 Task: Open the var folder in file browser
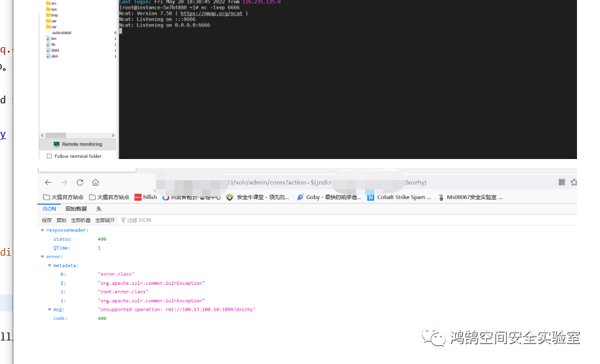[51, 27]
